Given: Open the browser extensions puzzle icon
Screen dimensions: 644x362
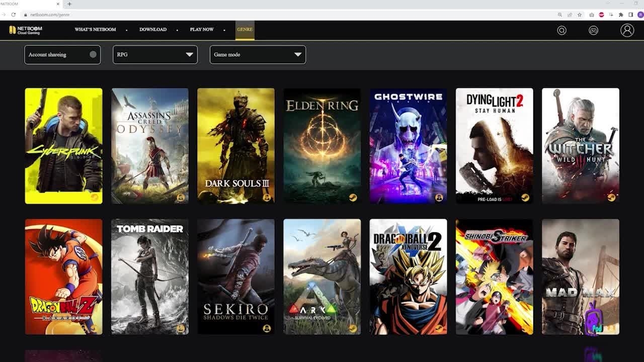Looking at the screenshot, I should tap(621, 15).
